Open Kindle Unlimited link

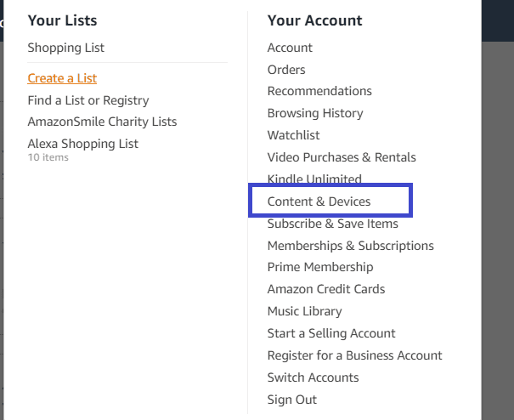click(x=314, y=179)
